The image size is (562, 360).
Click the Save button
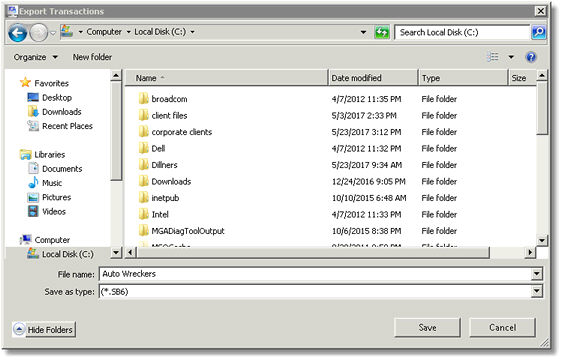tap(427, 327)
